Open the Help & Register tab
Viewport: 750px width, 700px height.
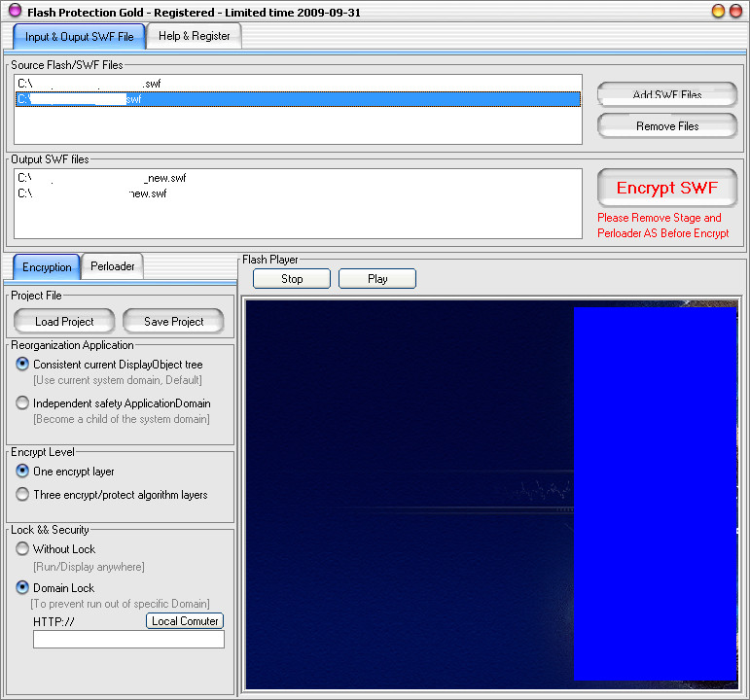[195, 36]
